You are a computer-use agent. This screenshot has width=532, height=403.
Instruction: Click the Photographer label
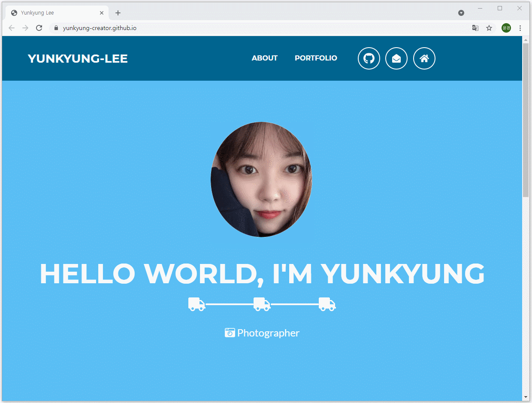click(x=268, y=333)
